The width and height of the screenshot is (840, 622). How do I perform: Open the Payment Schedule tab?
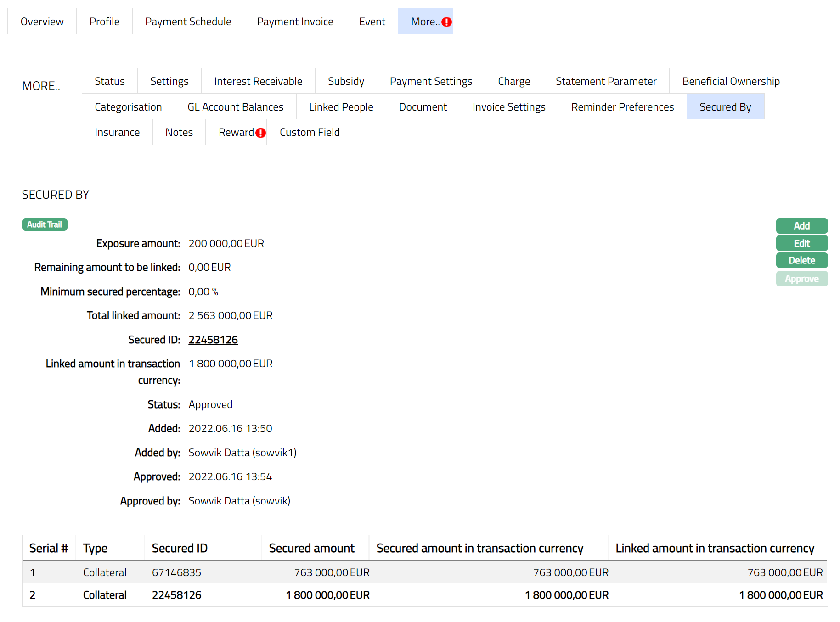pos(188,22)
